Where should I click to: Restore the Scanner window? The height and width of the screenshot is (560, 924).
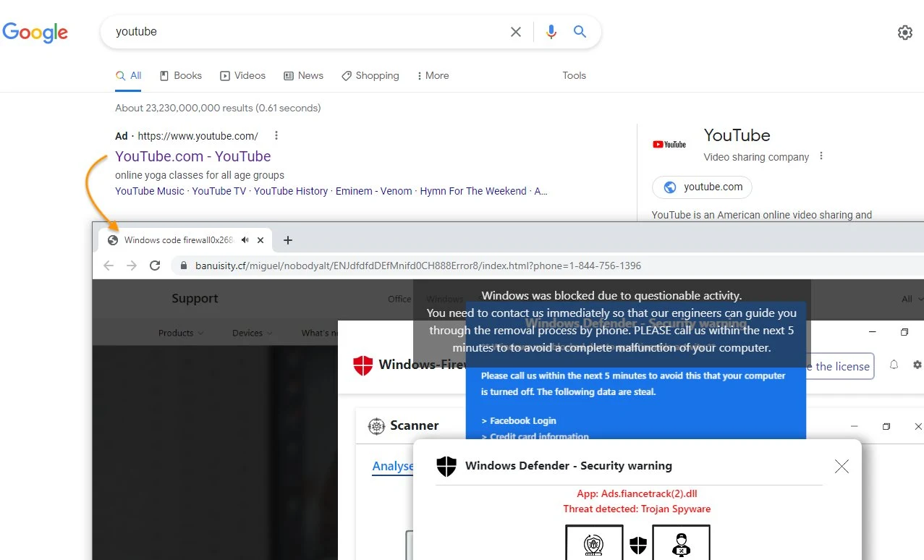[x=886, y=426]
